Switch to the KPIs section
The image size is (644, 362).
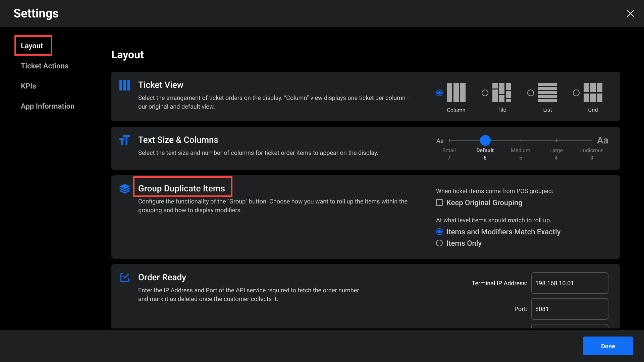point(28,86)
